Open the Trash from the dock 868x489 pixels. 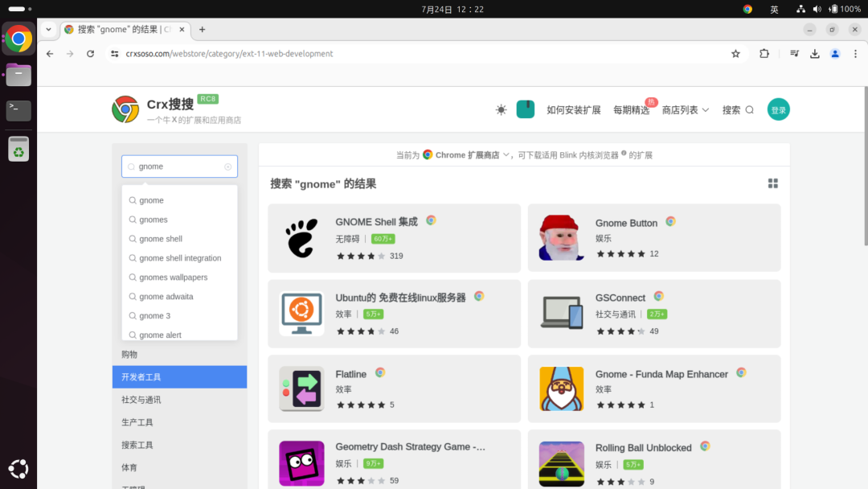[x=18, y=149]
